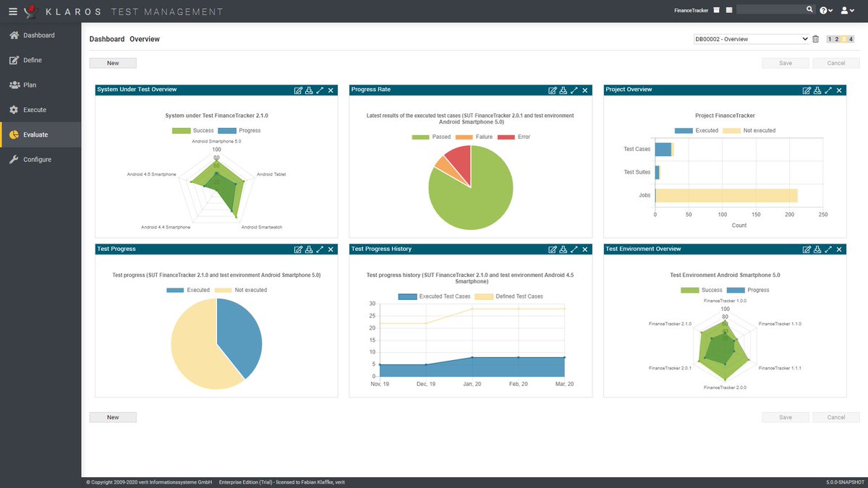Download the Test Progress chart
The width and height of the screenshot is (868, 488).
[309, 249]
